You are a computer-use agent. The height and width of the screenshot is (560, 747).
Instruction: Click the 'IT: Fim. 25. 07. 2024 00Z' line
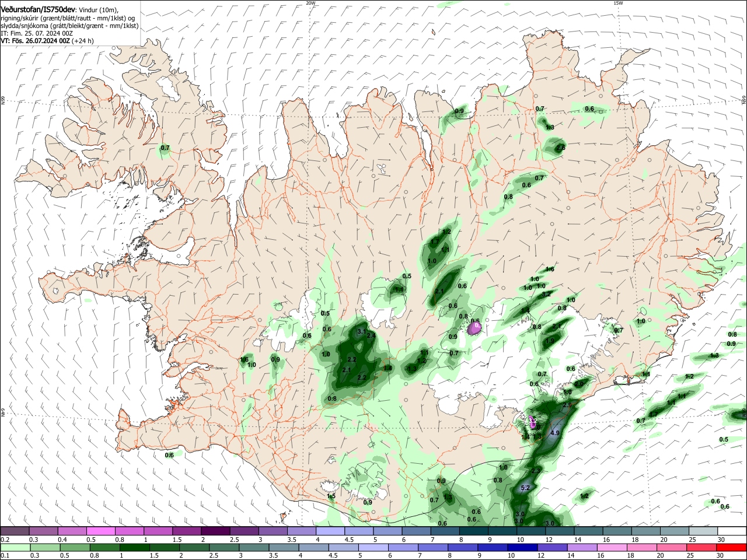[x=37, y=34]
